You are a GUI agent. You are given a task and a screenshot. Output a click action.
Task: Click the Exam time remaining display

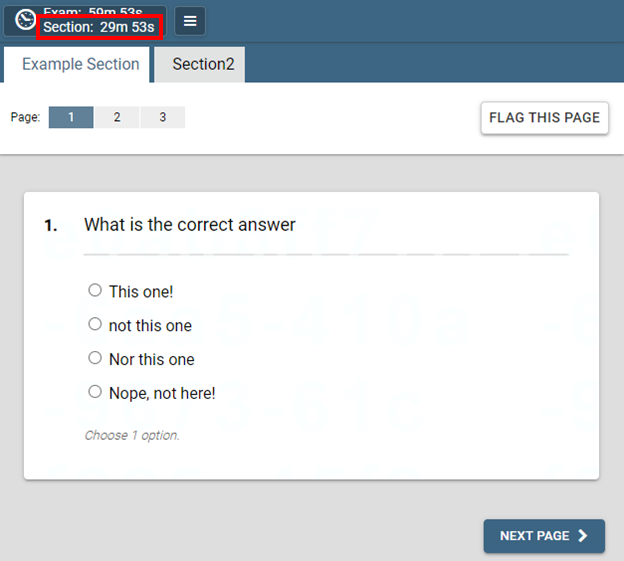(x=99, y=11)
